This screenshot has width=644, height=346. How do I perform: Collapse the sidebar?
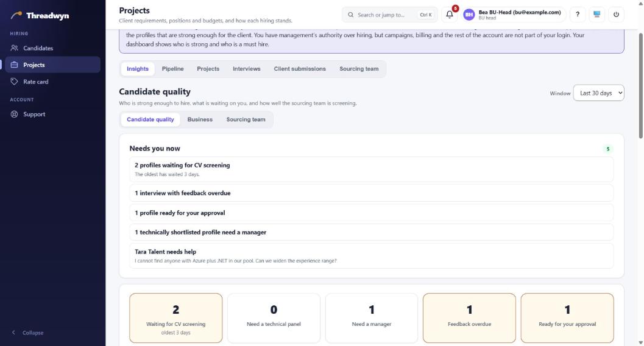(27, 333)
